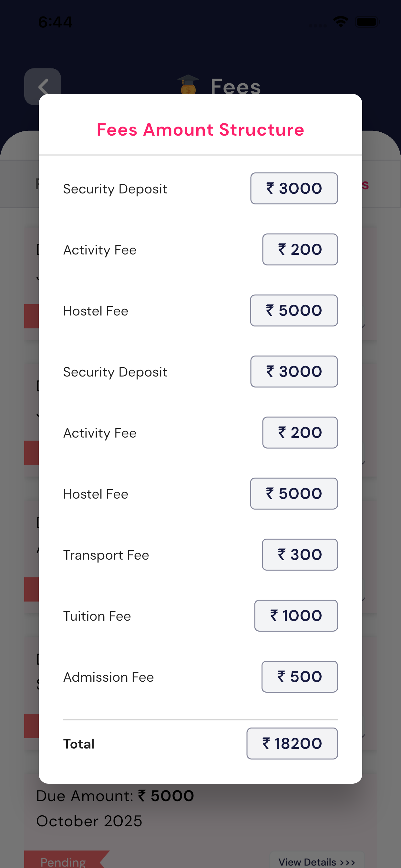
Task: Click the rupee symbol beside 1000
Action: click(x=274, y=615)
